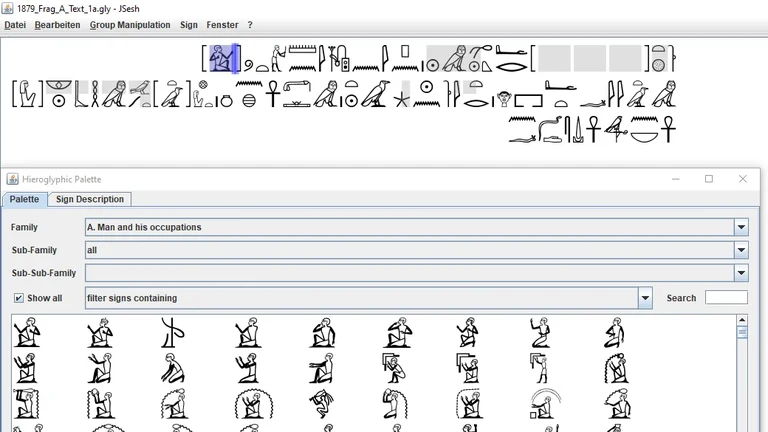Open the Sub-Sub-Family dropdown
Image resolution: width=768 pixels, height=432 pixels.
[x=741, y=273]
